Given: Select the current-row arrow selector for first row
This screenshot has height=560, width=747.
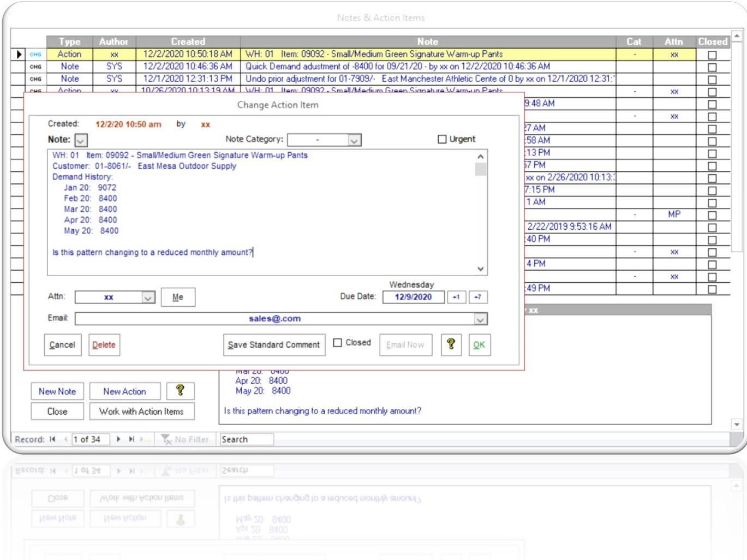Looking at the screenshot, I should [19, 54].
